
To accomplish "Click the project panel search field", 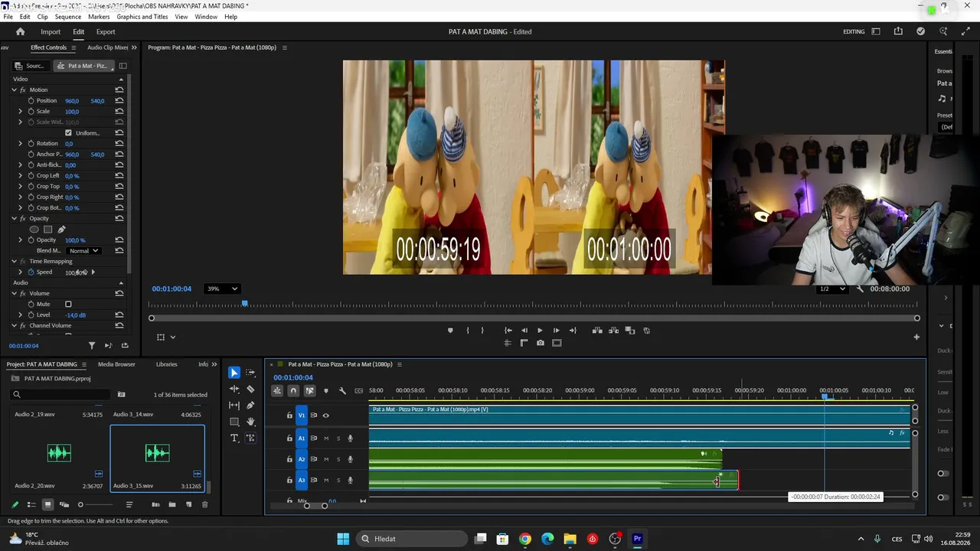I will tap(61, 395).
